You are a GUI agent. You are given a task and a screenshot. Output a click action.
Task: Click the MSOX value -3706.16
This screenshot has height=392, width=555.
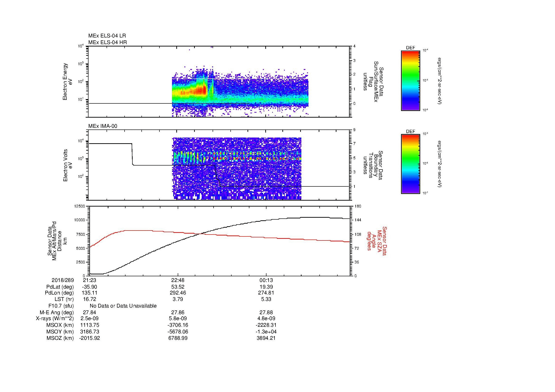[x=178, y=325]
